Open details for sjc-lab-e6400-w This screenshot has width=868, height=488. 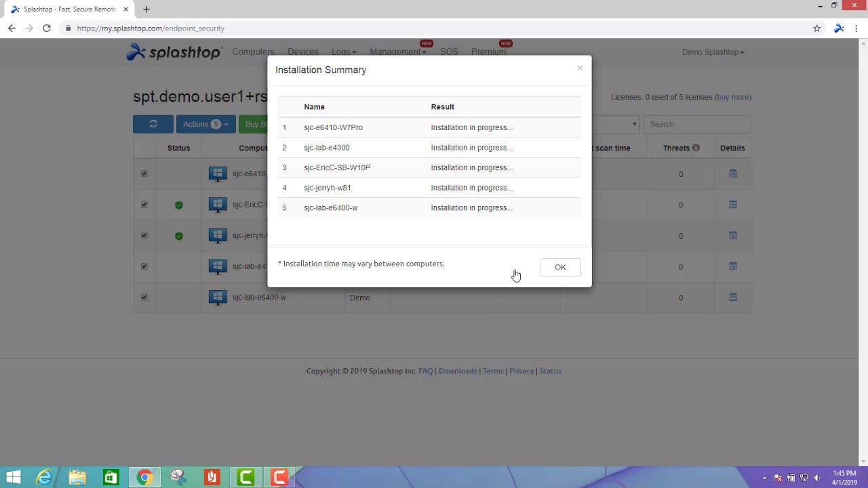click(x=732, y=297)
